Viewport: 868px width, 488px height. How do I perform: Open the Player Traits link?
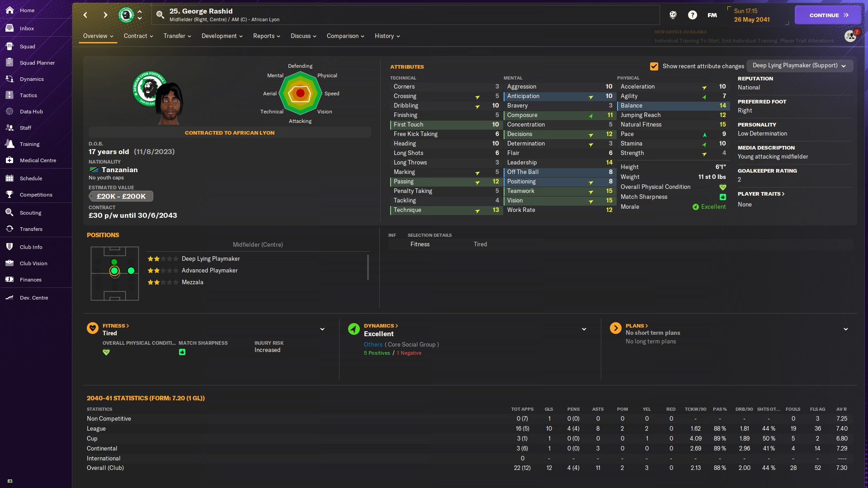point(761,194)
